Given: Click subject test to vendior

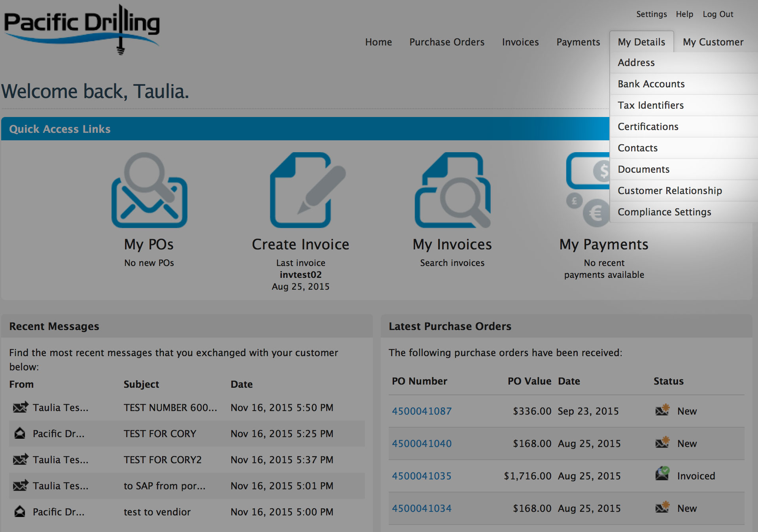Looking at the screenshot, I should 157,512.
